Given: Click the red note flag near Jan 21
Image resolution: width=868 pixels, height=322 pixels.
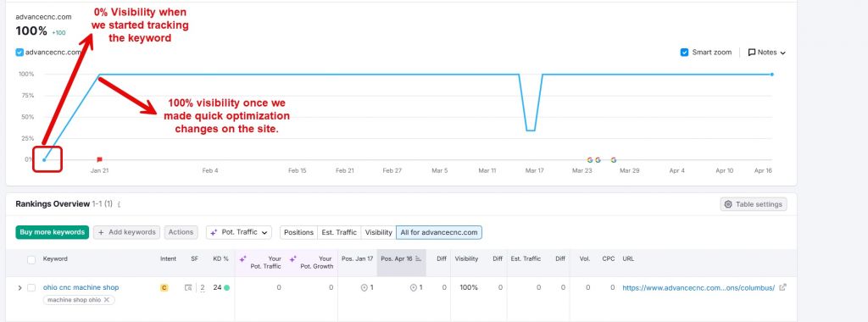Looking at the screenshot, I should coord(100,159).
